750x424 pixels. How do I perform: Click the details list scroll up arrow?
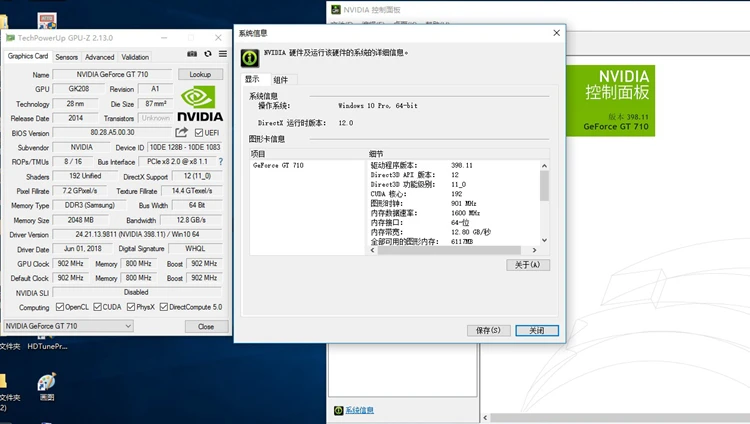pyautogui.click(x=544, y=166)
